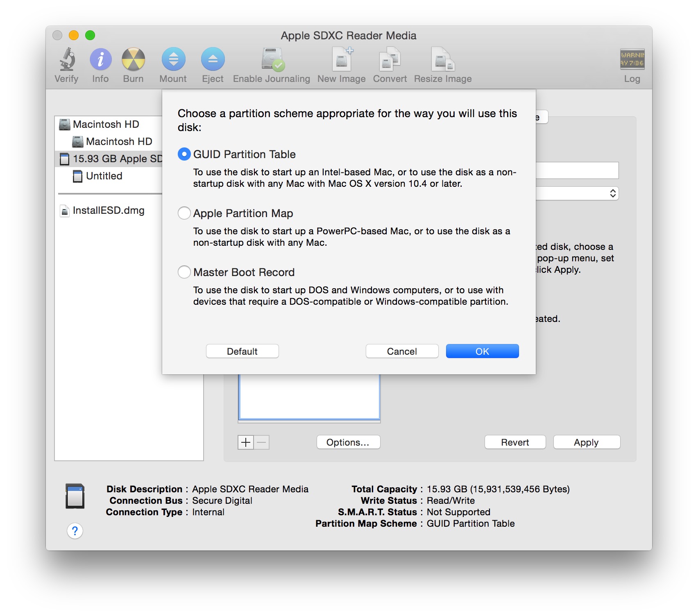The width and height of the screenshot is (698, 616).
Task: Click the Options... button
Action: click(348, 442)
